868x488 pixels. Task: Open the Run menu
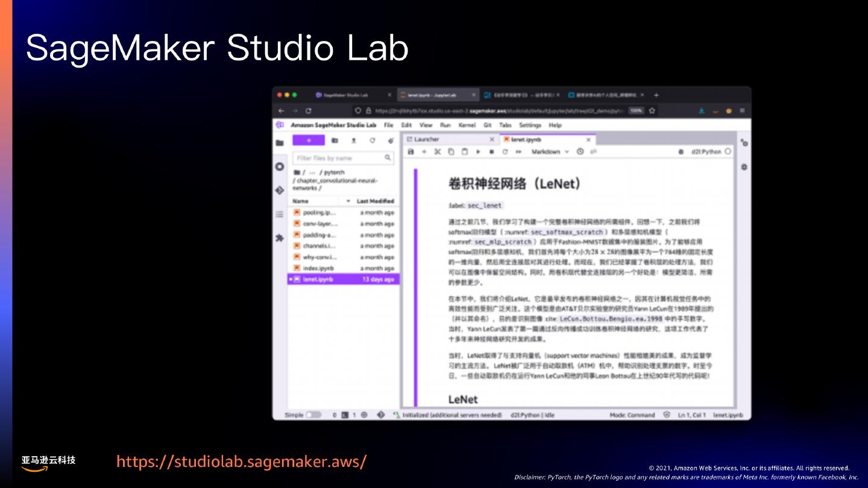[x=445, y=125]
